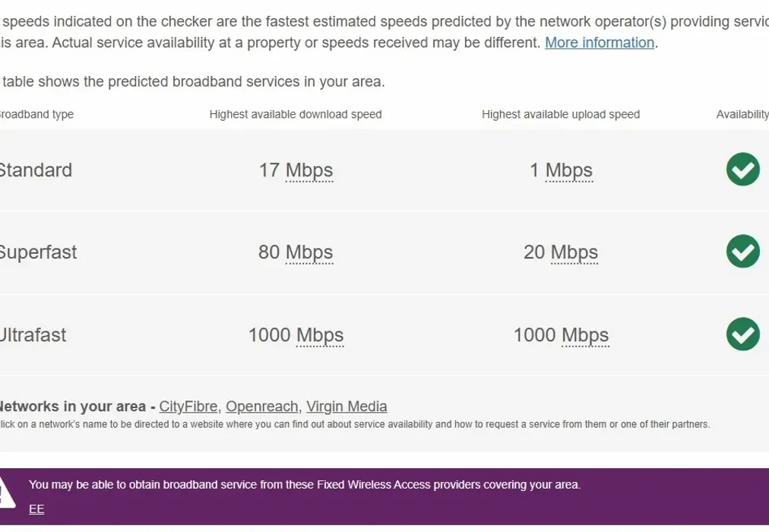Open the Openreach network link

click(x=261, y=406)
